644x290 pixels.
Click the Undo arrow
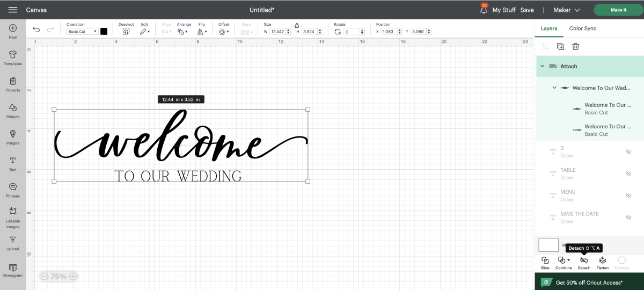tap(36, 30)
